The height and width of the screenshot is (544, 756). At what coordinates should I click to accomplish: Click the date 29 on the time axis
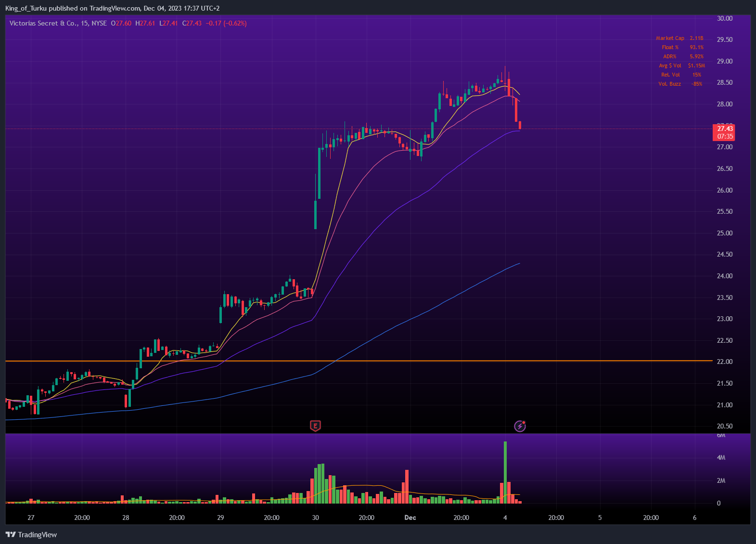220,518
